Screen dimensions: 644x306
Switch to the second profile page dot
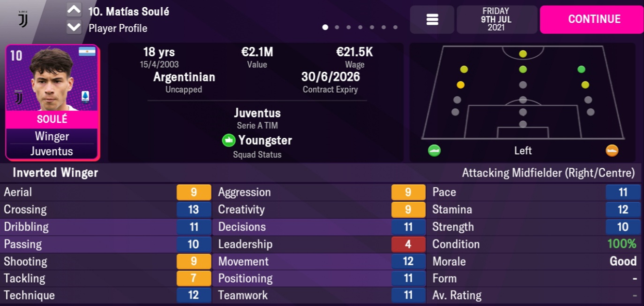(337, 28)
